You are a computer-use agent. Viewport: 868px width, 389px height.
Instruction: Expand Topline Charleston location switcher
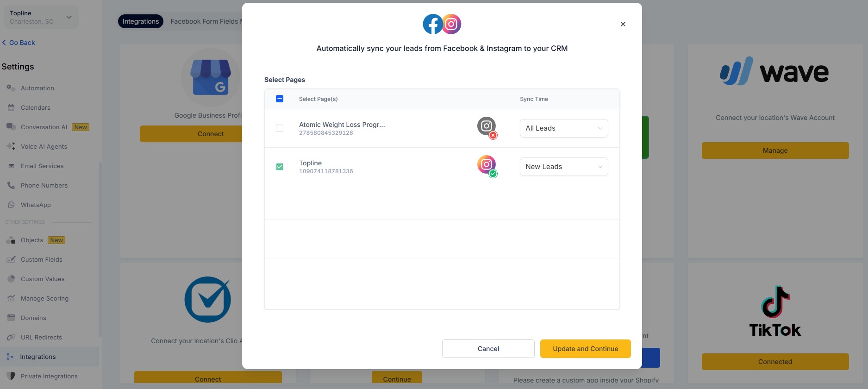point(41,17)
